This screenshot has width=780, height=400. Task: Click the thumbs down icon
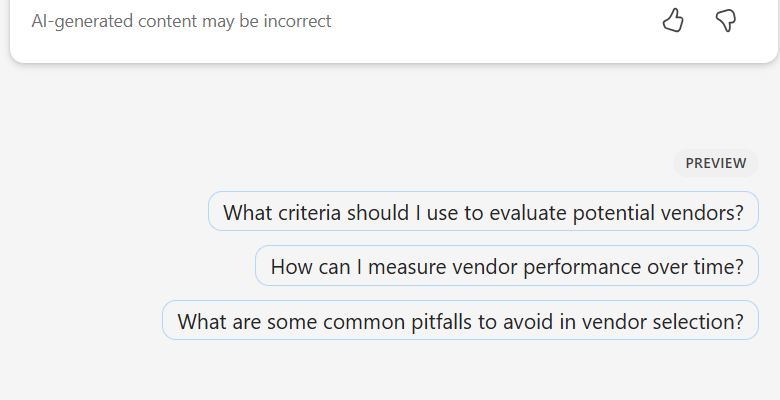coord(726,20)
